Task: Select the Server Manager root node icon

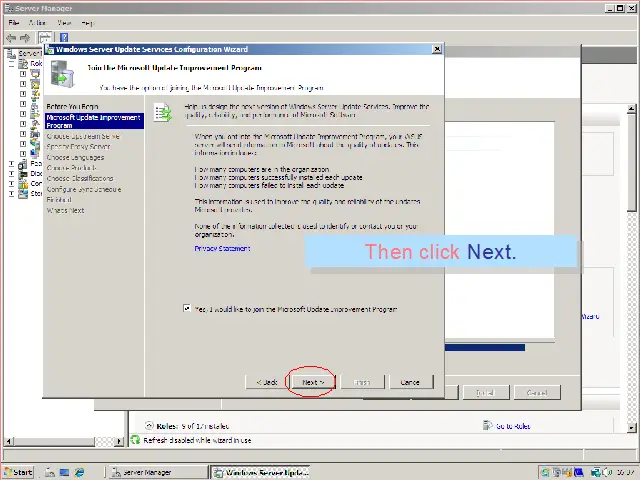Action: click(x=12, y=54)
